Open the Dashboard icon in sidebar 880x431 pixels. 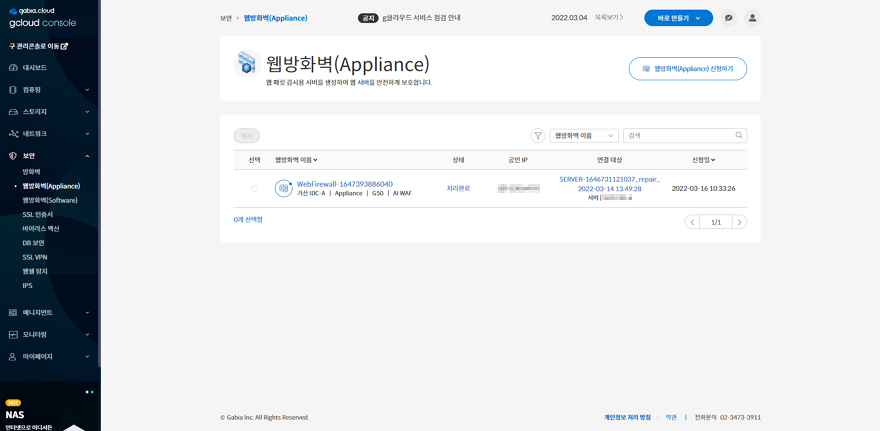[x=14, y=68]
